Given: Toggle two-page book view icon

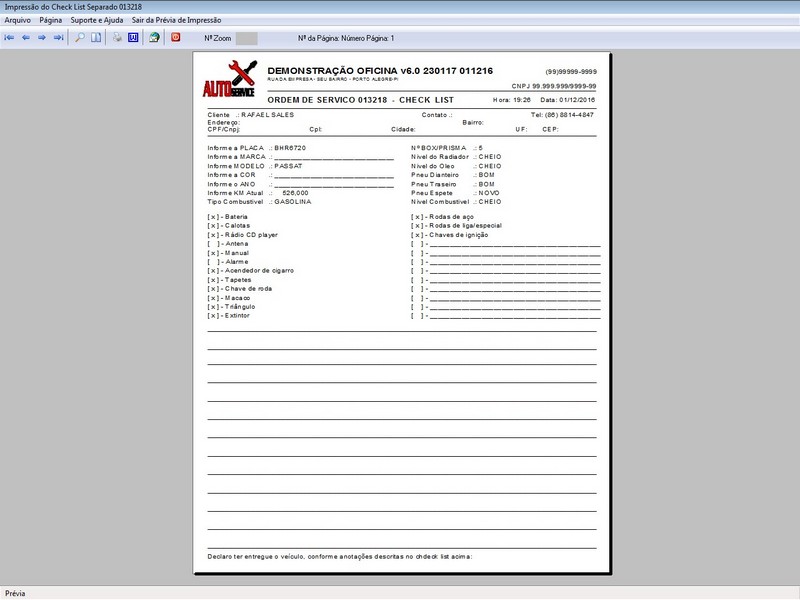Looking at the screenshot, I should click(x=96, y=38).
